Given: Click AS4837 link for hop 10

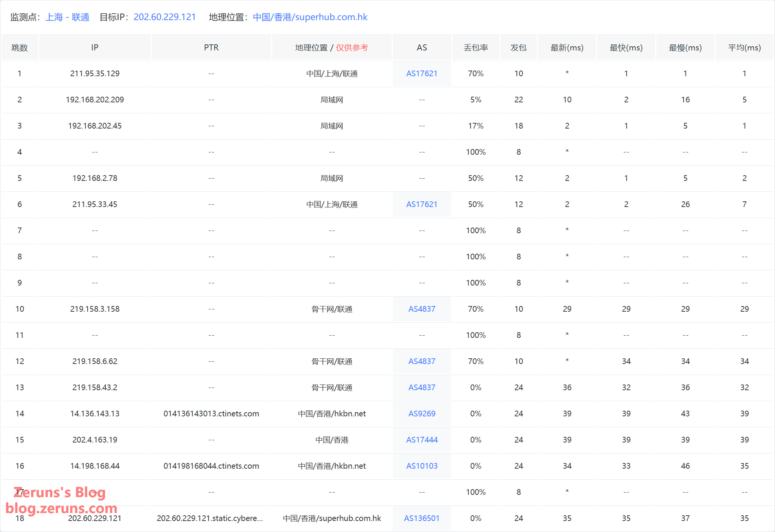Looking at the screenshot, I should coord(422,309).
